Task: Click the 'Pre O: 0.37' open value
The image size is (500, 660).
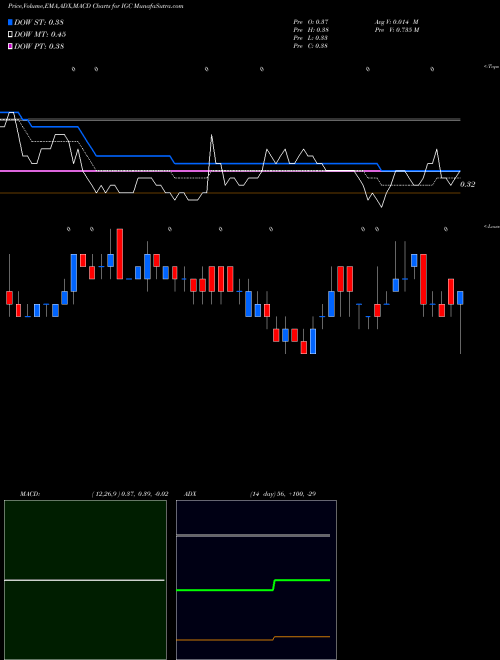Action: pos(311,22)
